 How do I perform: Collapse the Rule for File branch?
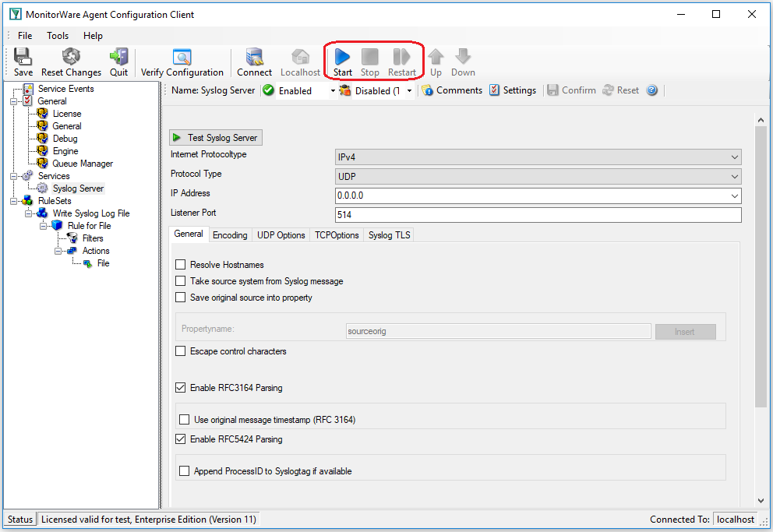coord(44,226)
